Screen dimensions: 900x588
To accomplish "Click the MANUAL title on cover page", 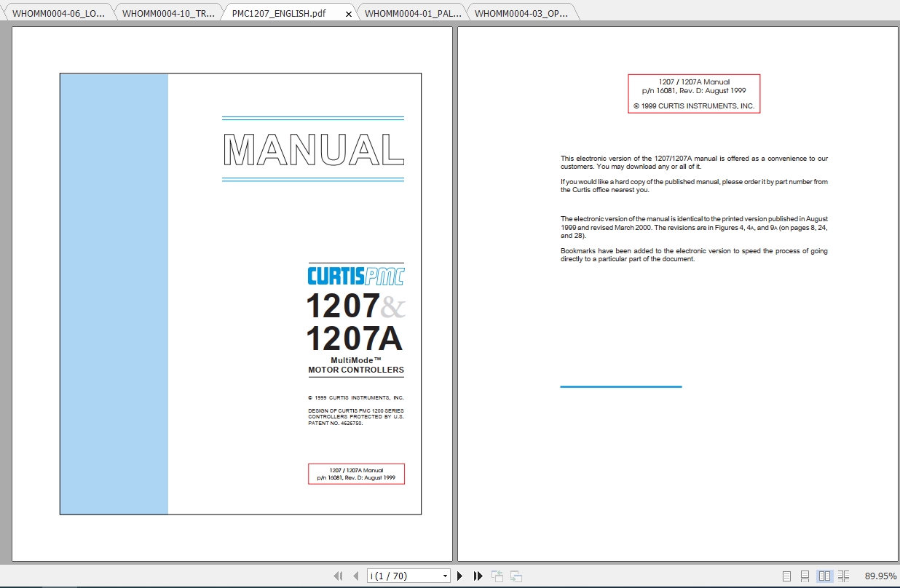I will [x=313, y=149].
